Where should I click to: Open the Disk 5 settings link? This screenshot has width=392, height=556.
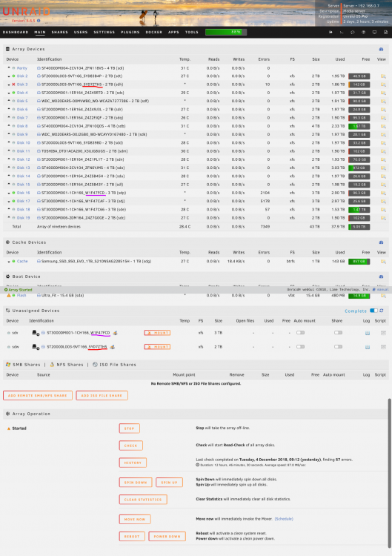(x=22, y=101)
